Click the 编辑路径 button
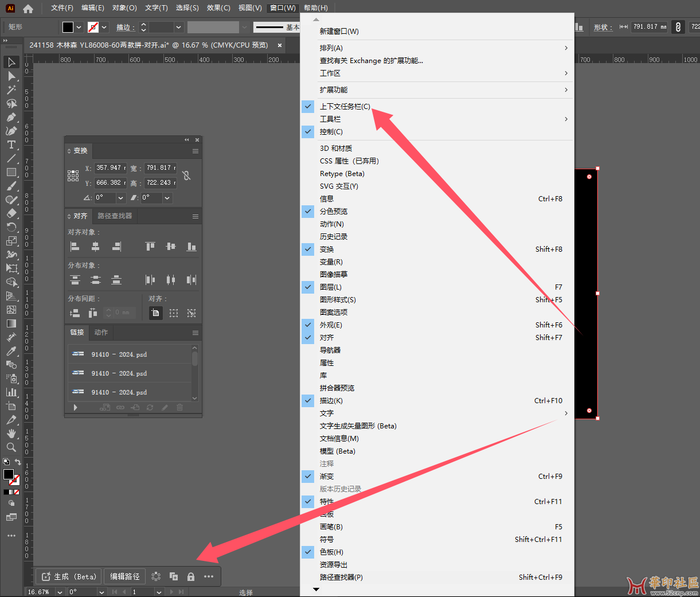The width and height of the screenshot is (700, 597). coord(125,576)
